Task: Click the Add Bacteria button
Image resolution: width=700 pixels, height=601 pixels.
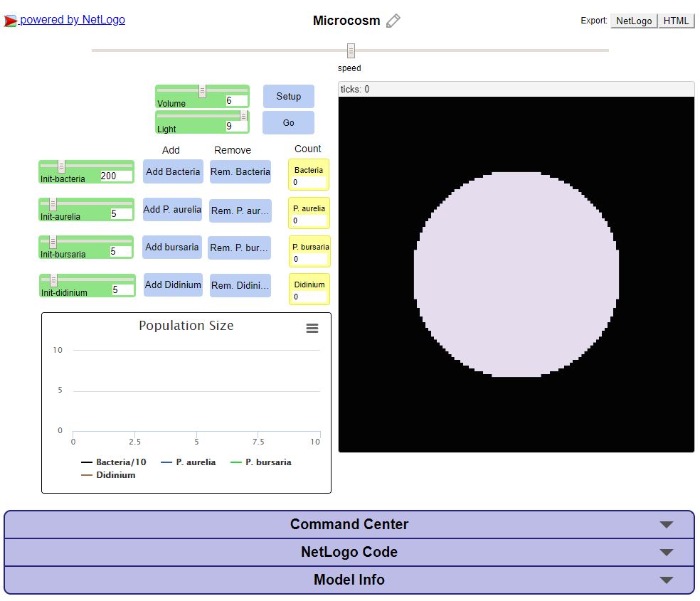Action: pyautogui.click(x=173, y=171)
